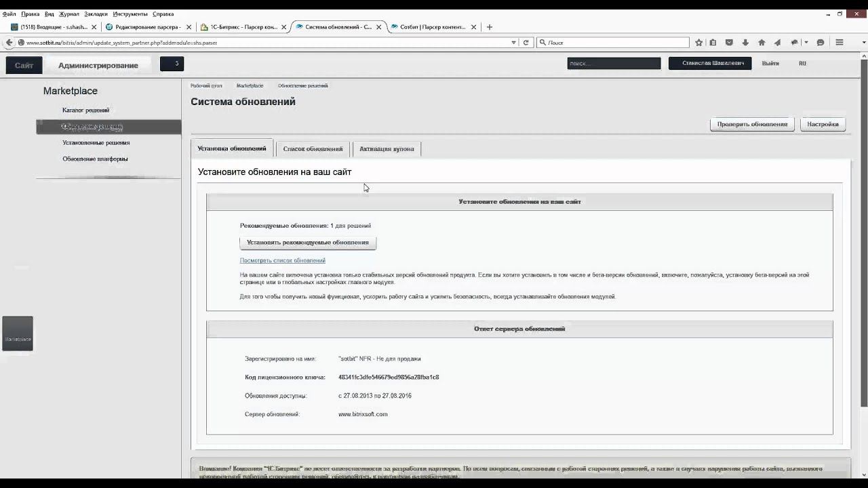Go back with the browser back arrow
Screen dimensions: 868x488
pos(9,42)
